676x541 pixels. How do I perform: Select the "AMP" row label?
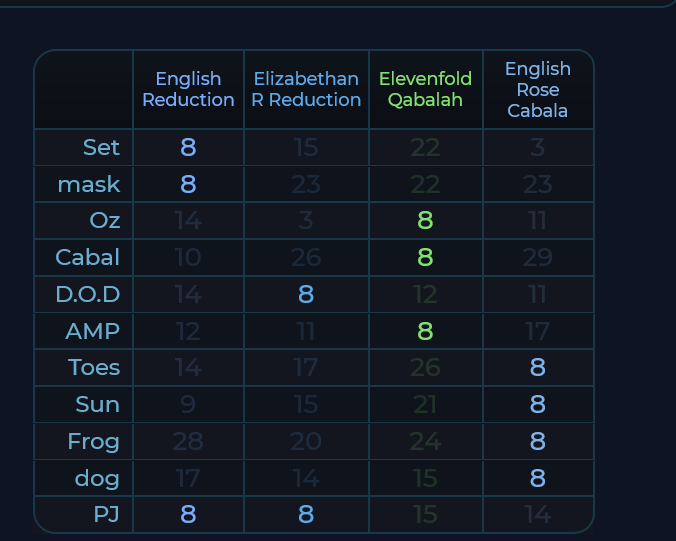click(x=93, y=331)
